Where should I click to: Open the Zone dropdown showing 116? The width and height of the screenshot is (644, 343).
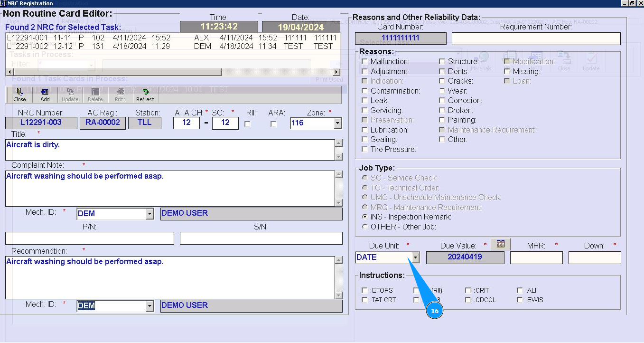click(x=337, y=124)
